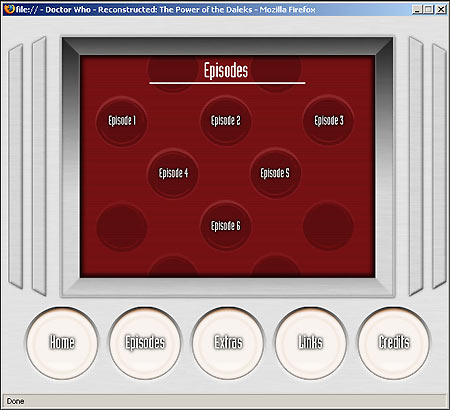Go to the Home navigation button
450x410 pixels.
pyautogui.click(x=62, y=343)
